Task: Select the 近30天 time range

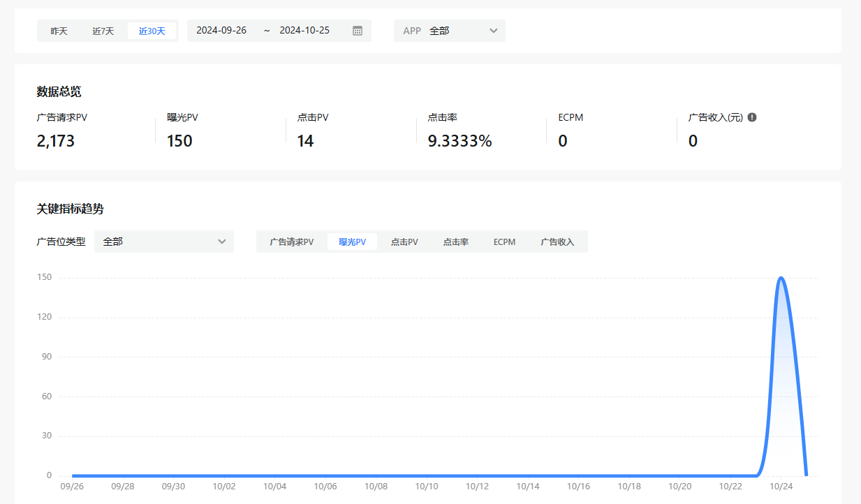Action: (x=152, y=31)
